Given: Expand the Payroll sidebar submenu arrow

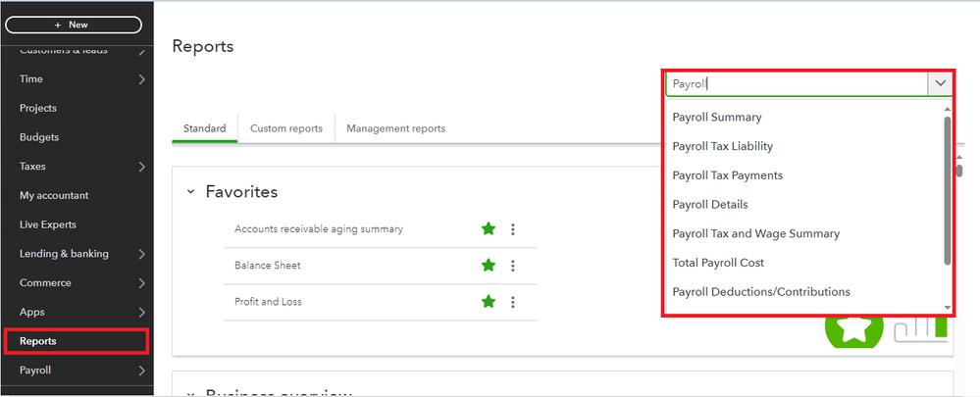Looking at the screenshot, I should click(142, 371).
